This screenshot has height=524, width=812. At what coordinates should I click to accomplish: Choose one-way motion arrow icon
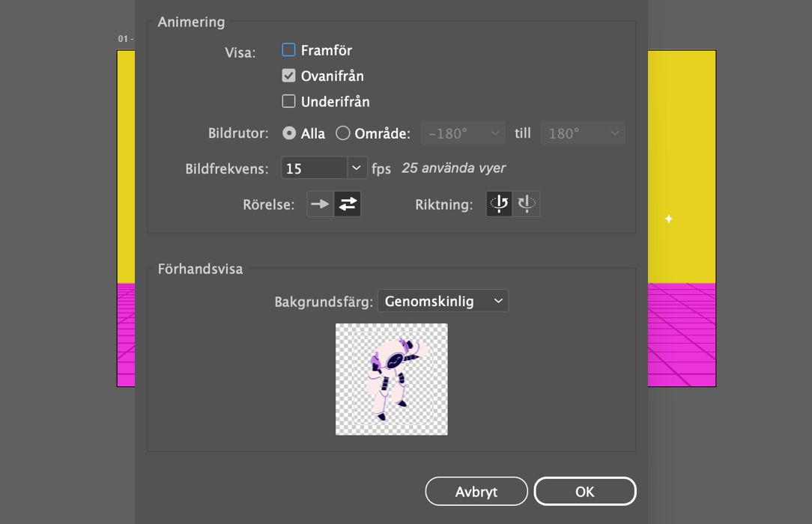point(320,204)
